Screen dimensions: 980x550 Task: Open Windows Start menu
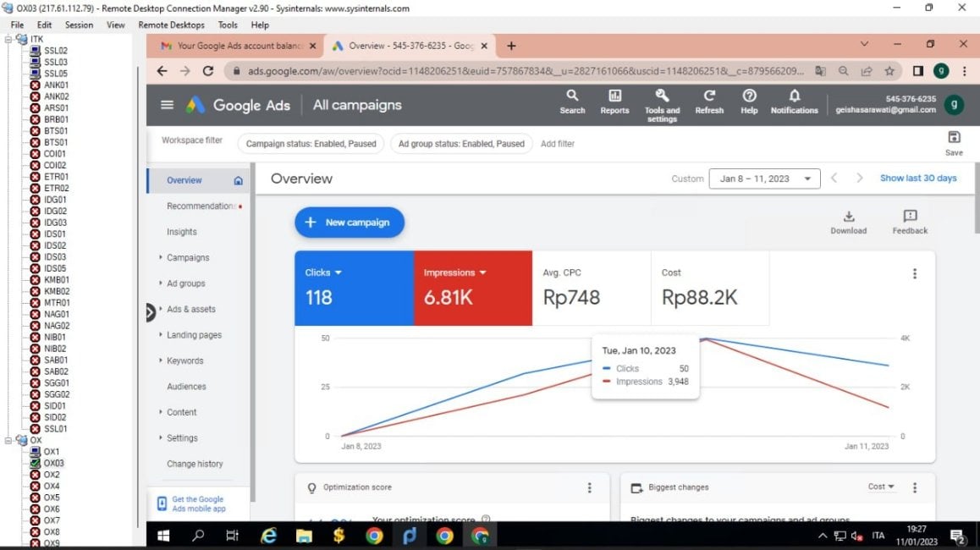(x=163, y=536)
